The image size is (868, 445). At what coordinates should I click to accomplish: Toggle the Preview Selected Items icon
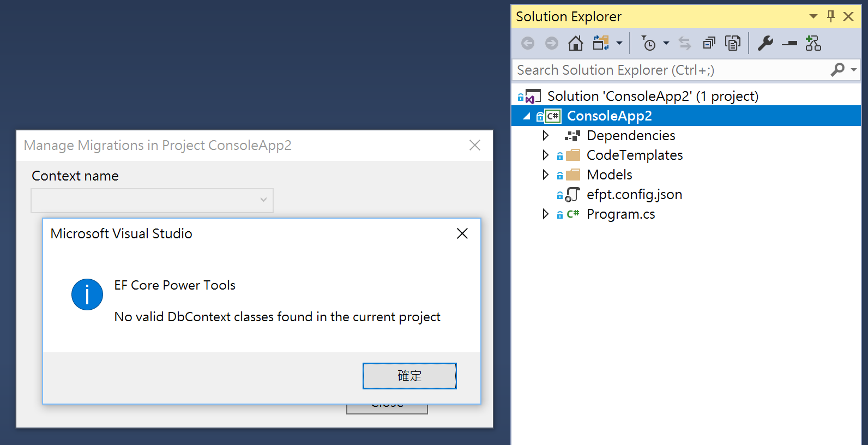[x=789, y=43]
